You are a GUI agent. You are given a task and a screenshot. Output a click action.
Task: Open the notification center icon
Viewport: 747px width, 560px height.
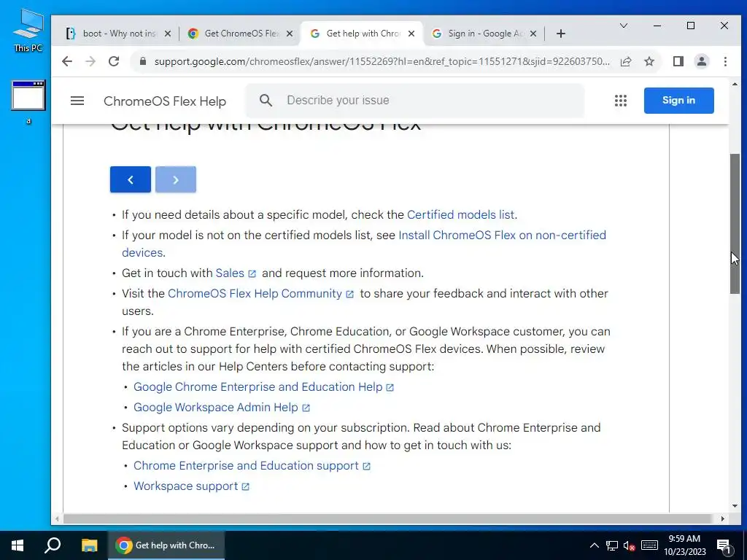coord(724,545)
